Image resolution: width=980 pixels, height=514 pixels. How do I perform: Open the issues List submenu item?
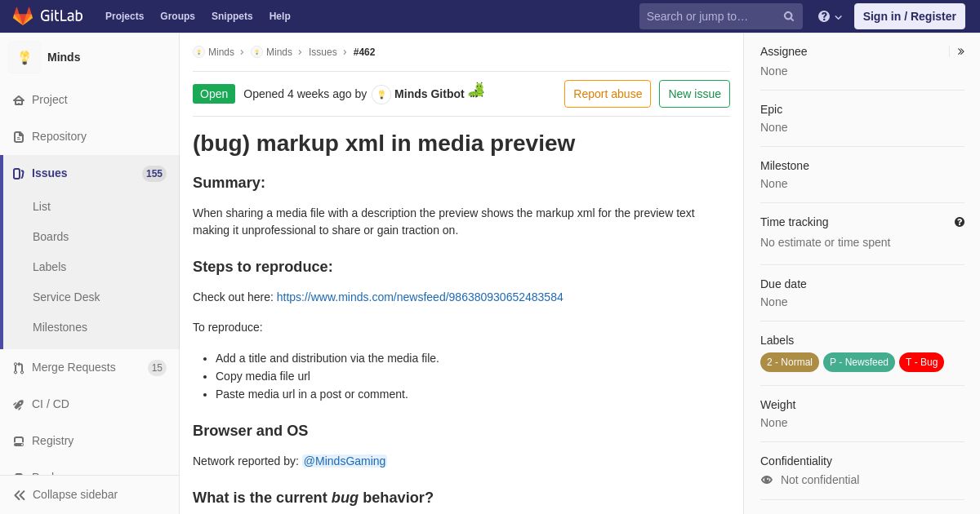[x=42, y=206]
